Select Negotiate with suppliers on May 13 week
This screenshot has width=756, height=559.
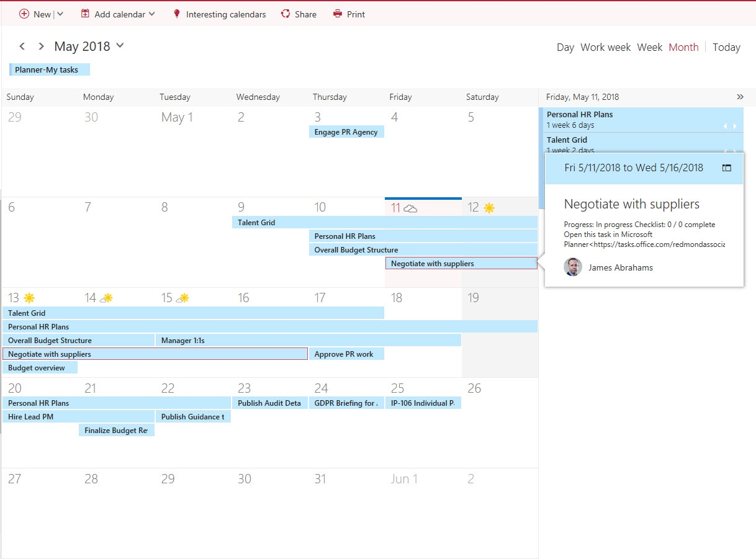[x=155, y=354]
